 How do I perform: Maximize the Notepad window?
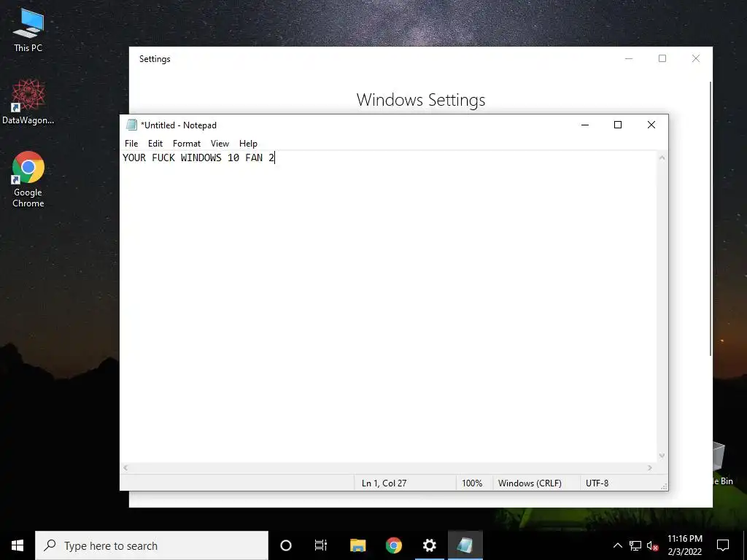coord(618,125)
